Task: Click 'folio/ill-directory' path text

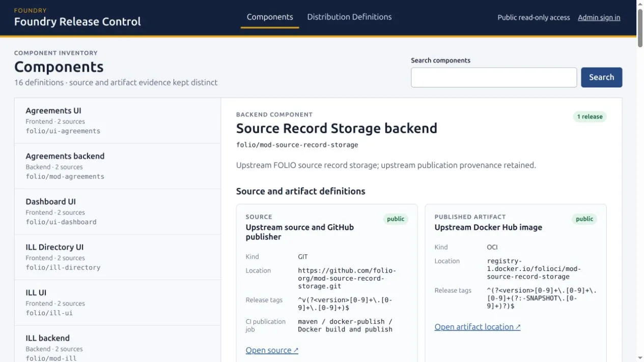Action: tap(63, 268)
